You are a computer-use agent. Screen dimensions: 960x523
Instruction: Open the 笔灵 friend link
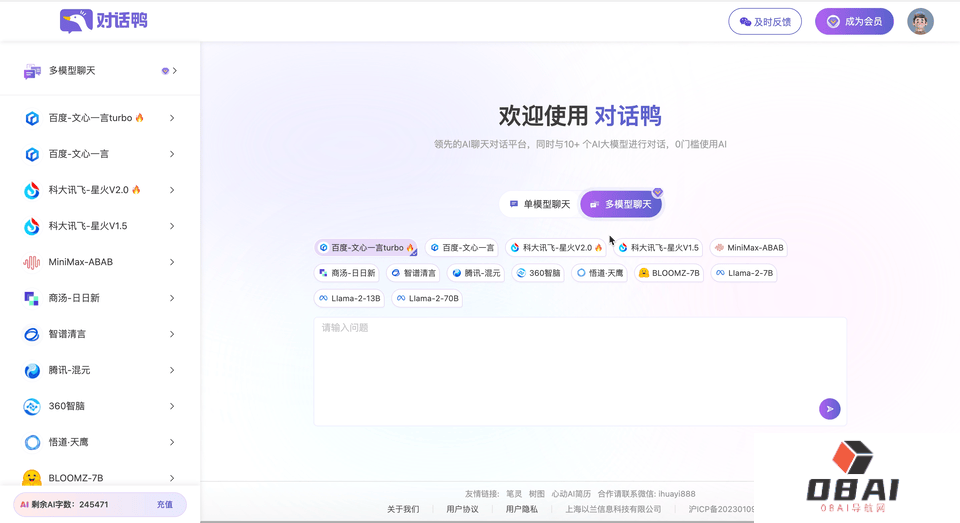click(x=514, y=494)
